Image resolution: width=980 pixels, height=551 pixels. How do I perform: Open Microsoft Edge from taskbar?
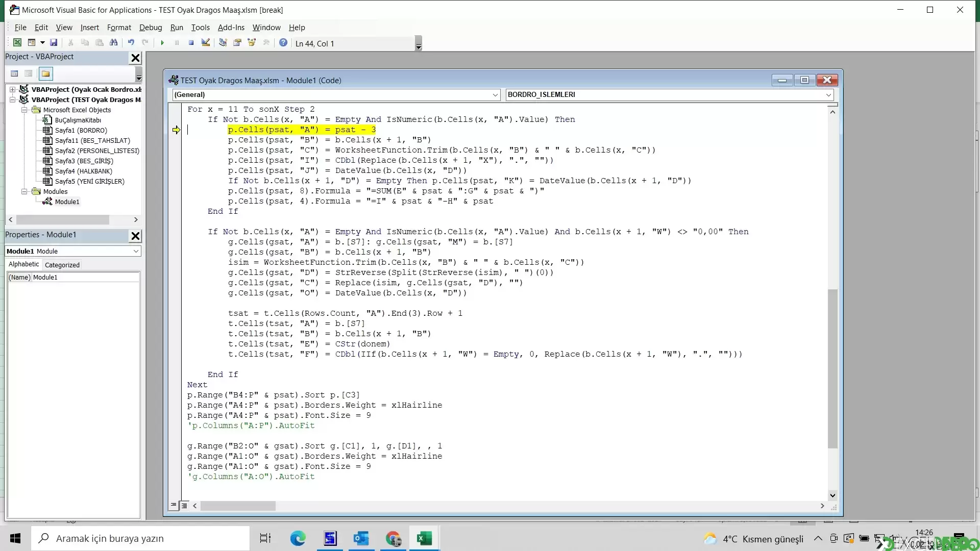298,538
